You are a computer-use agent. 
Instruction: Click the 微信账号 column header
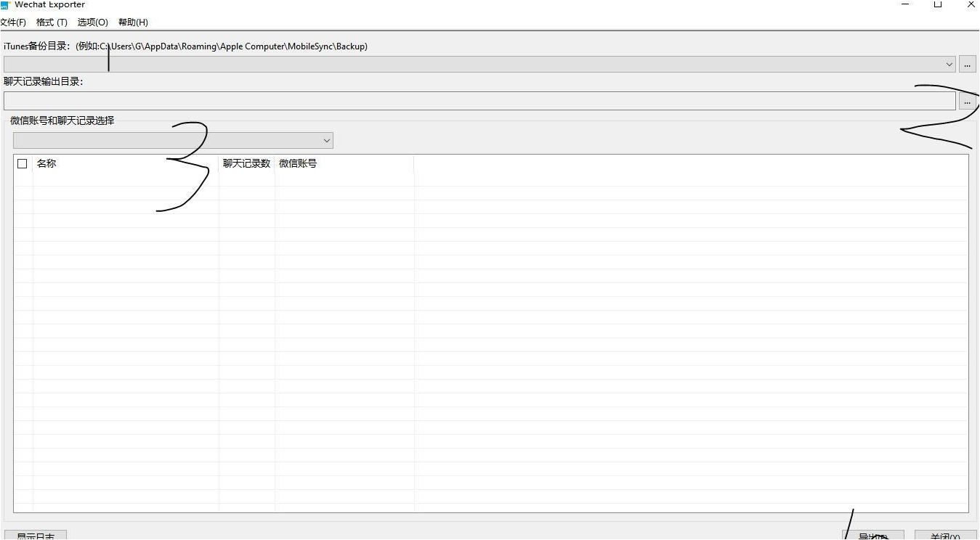[x=343, y=164]
